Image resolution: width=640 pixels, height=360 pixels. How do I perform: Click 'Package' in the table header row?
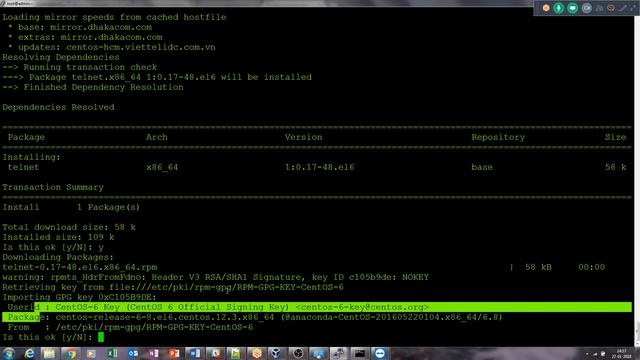coord(26,137)
